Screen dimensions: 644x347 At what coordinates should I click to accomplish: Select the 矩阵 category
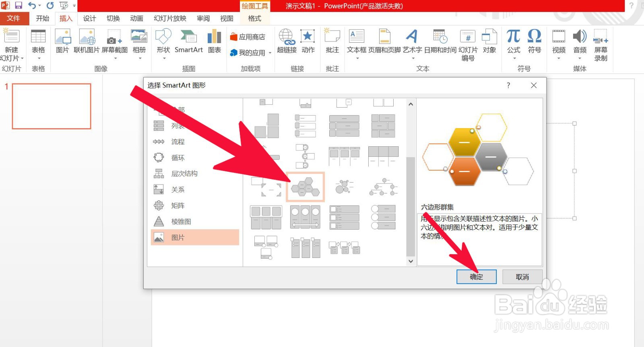click(195, 206)
